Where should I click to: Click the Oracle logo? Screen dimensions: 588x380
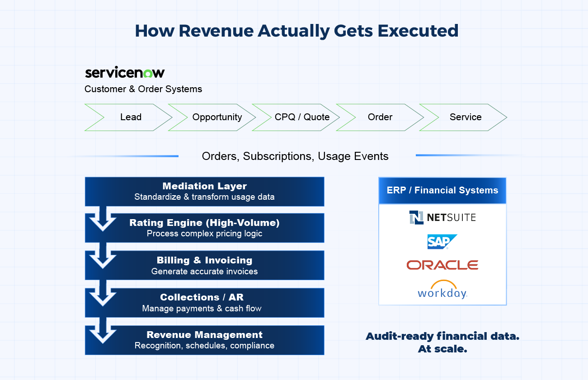click(442, 265)
